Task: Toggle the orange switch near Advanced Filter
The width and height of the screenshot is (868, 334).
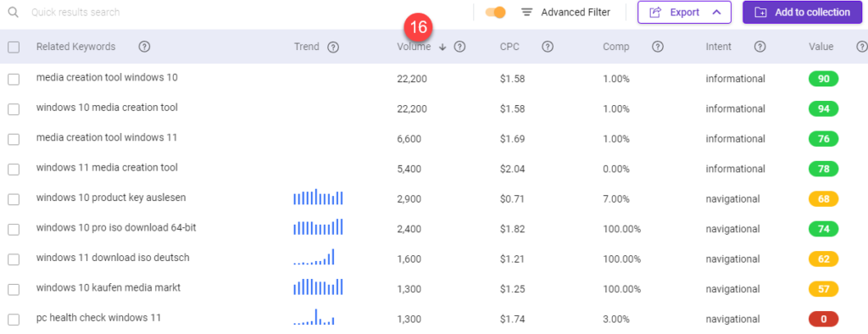Action: 495,12
